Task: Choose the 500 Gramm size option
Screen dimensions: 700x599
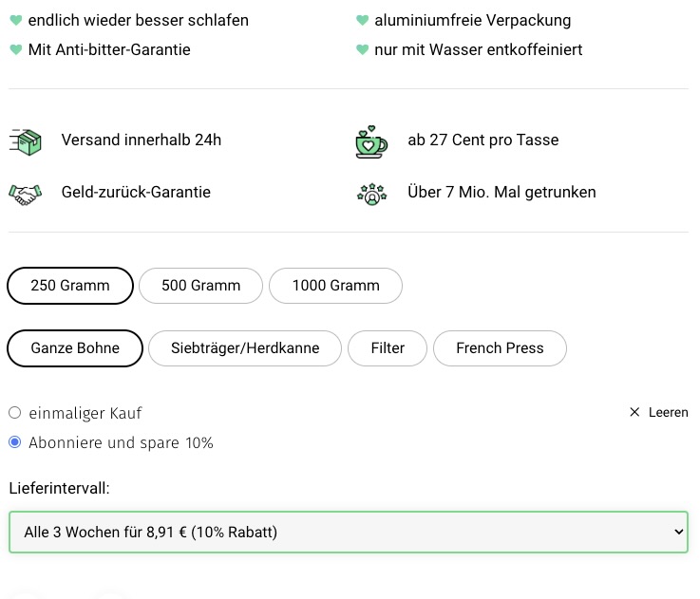Action: 200,286
